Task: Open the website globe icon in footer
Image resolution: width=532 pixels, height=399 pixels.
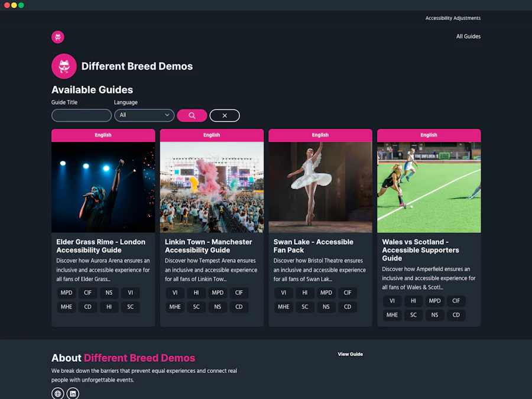Action: [58, 394]
